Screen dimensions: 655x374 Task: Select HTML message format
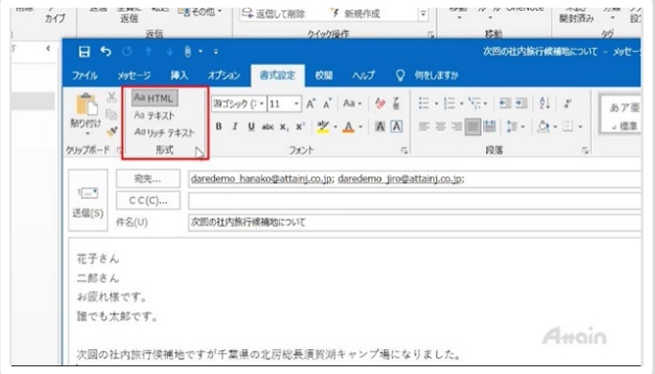coord(154,98)
